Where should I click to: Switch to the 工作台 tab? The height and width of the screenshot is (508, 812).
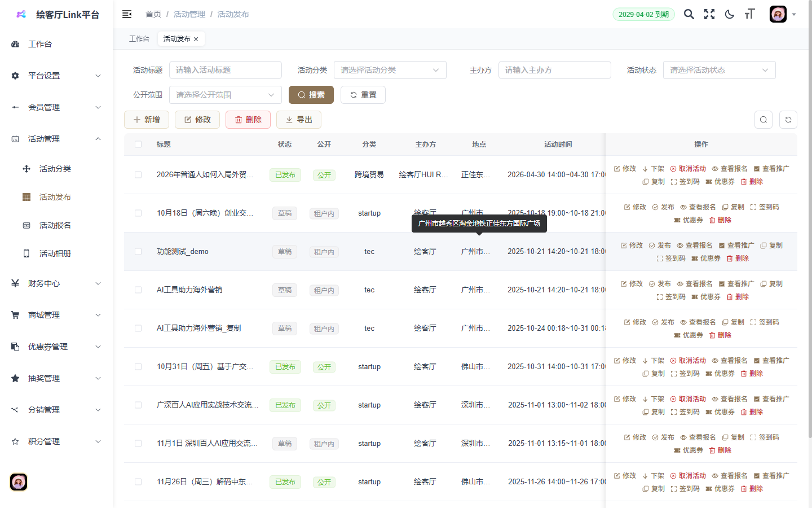point(139,39)
